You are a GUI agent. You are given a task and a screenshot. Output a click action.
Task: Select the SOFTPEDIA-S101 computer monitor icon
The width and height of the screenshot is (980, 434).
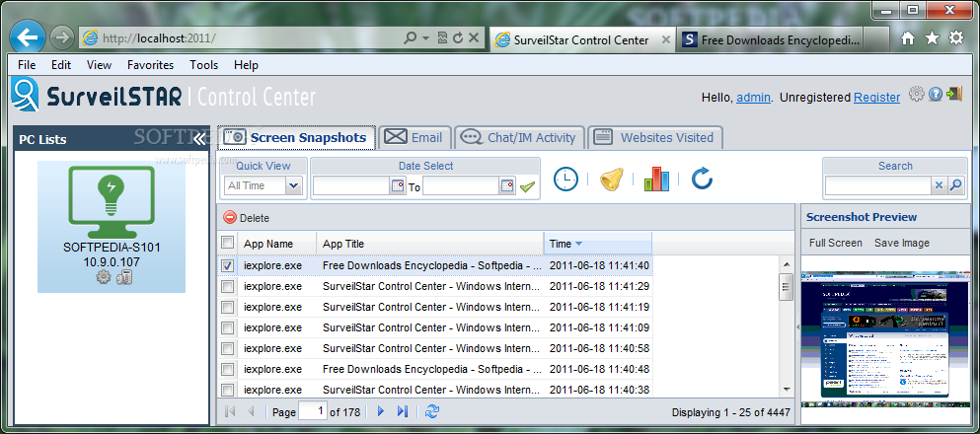click(112, 201)
